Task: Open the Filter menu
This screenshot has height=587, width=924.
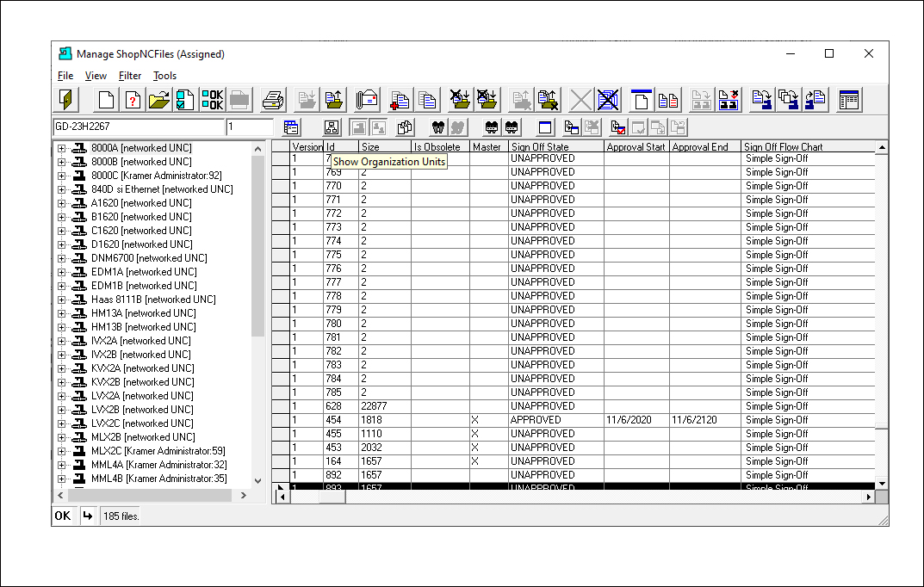Action: click(x=130, y=76)
